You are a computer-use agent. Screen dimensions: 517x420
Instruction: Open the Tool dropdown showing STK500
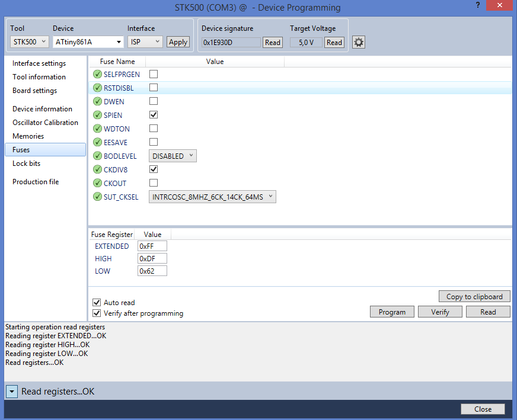tap(29, 42)
